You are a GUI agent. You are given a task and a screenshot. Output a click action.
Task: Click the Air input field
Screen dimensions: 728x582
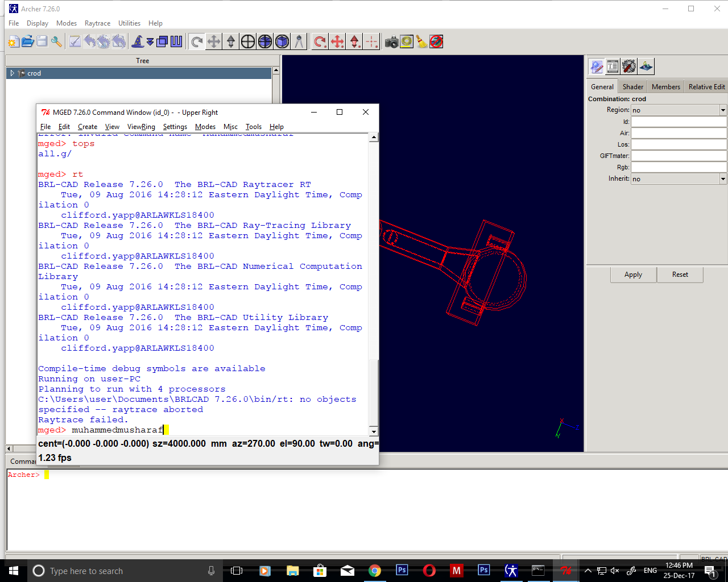679,133
